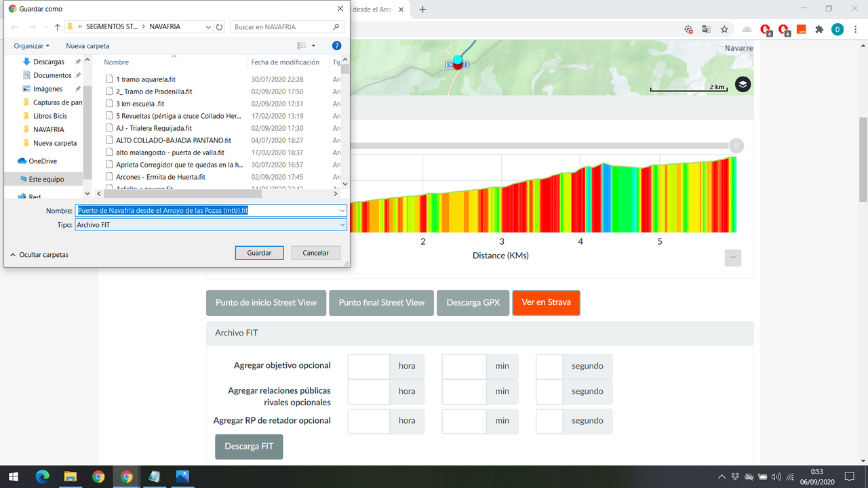This screenshot has height=488, width=868.
Task: Launch Microsoft Edge from the taskbar
Action: coord(42,476)
